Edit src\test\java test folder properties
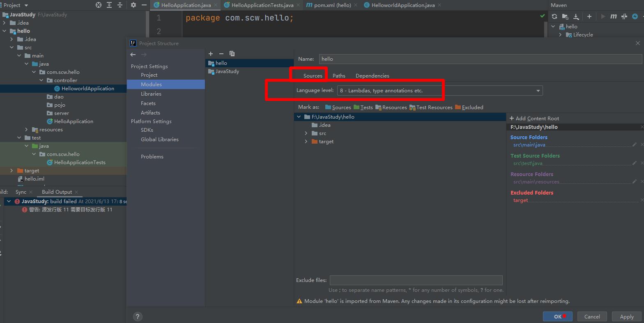Viewport: 644px width, 323px height. tap(635, 163)
